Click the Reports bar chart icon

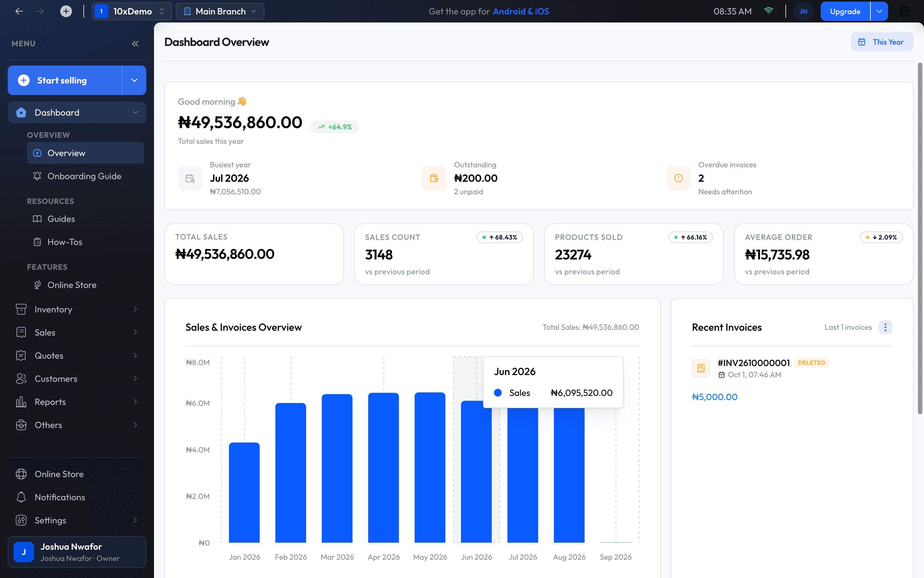21,402
